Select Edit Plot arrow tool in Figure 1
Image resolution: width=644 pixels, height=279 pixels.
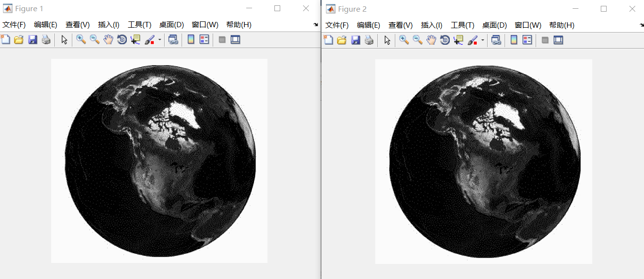click(x=64, y=40)
